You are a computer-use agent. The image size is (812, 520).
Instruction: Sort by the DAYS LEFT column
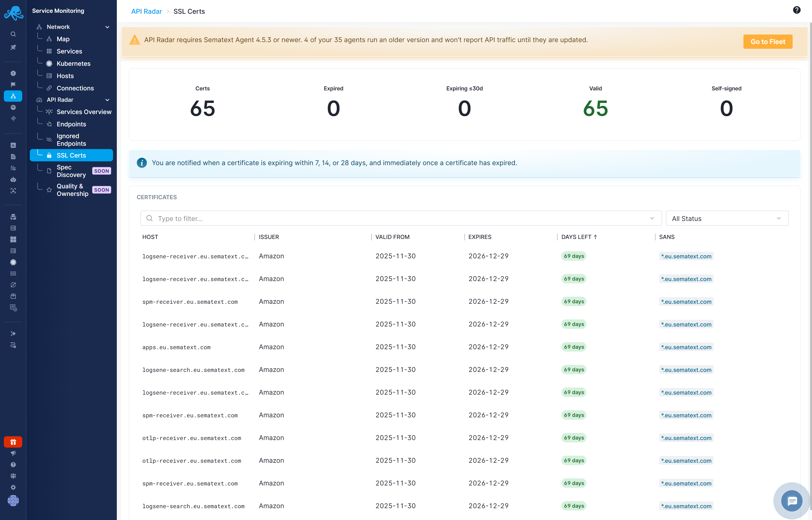pos(579,237)
